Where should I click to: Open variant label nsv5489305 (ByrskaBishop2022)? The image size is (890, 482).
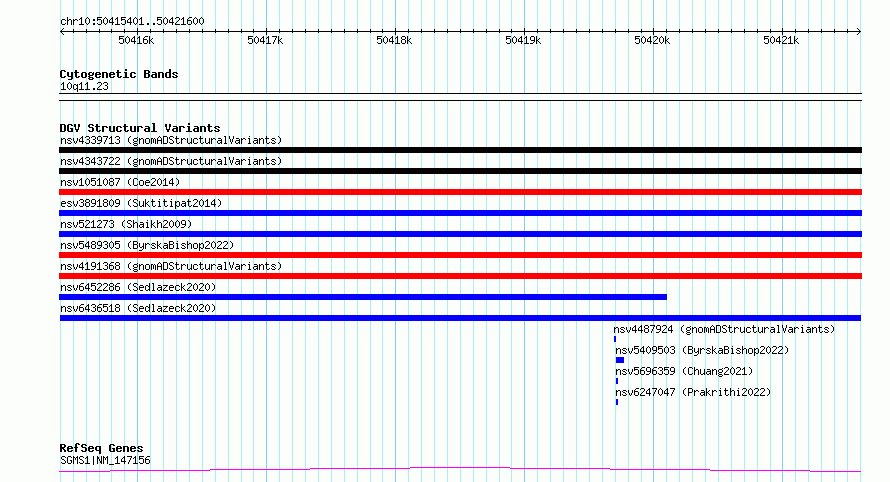pos(147,245)
